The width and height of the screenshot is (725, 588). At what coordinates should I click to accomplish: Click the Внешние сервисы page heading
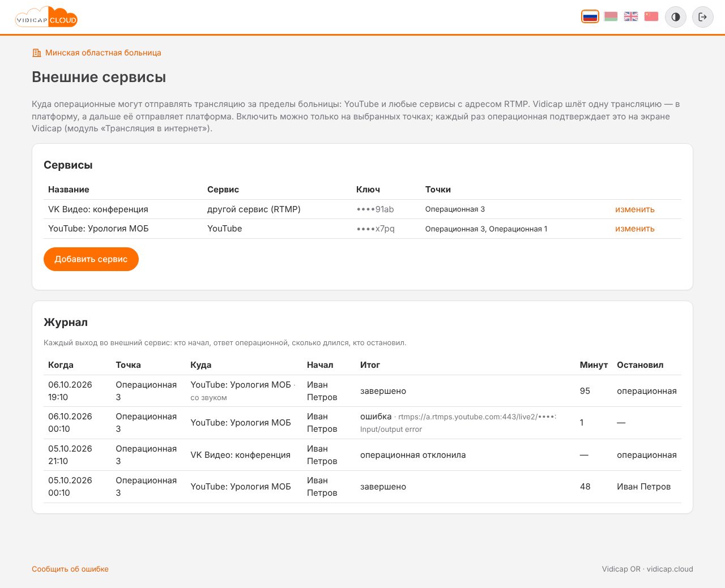pyautogui.click(x=99, y=77)
